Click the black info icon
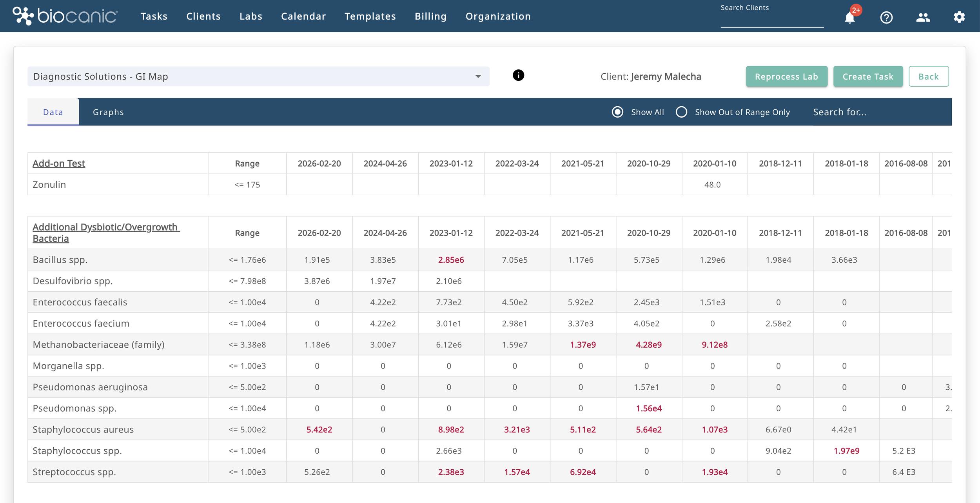980x503 pixels. [x=518, y=75]
